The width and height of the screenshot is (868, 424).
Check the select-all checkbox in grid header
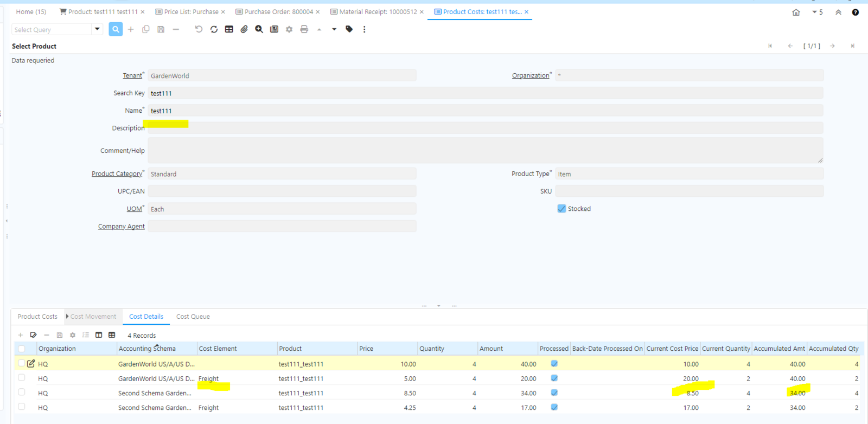pos(22,349)
